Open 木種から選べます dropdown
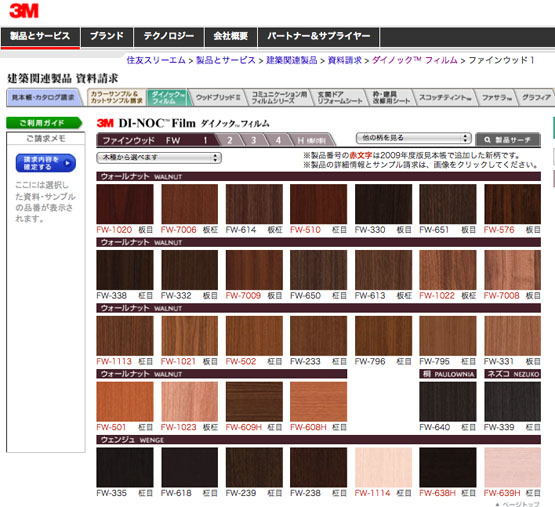Image resolution: width=555 pixels, height=507 pixels. 159,158
